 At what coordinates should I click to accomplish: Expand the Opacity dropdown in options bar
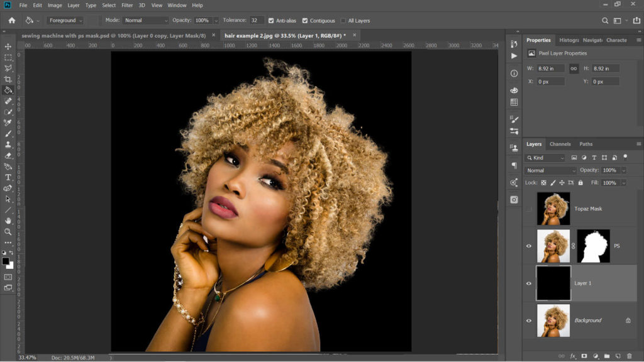[x=216, y=21]
